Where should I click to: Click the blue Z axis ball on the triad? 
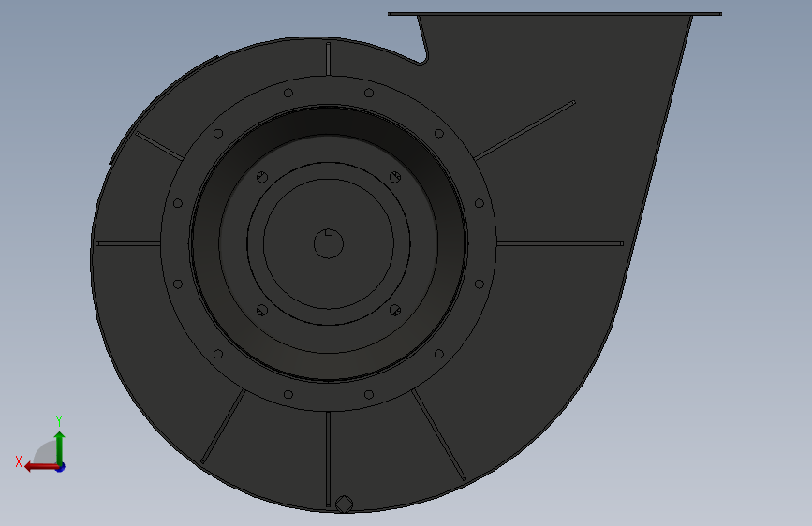pos(61,468)
